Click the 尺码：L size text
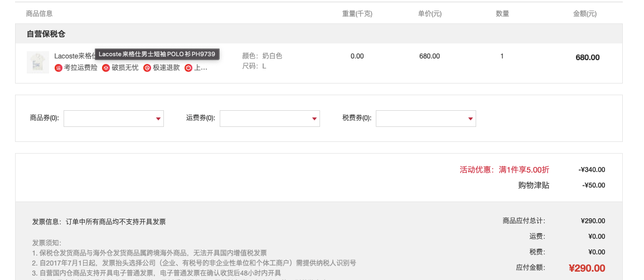 click(x=254, y=66)
